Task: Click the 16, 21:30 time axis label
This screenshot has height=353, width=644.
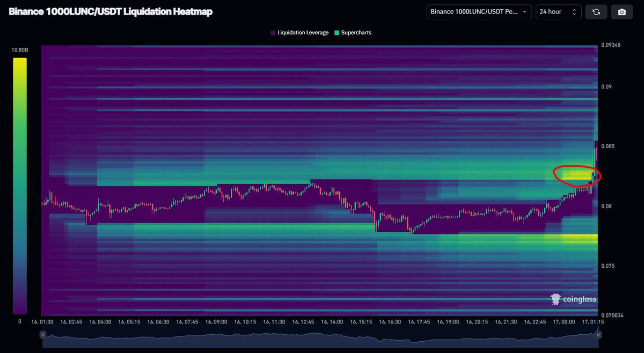Action: coord(506,322)
